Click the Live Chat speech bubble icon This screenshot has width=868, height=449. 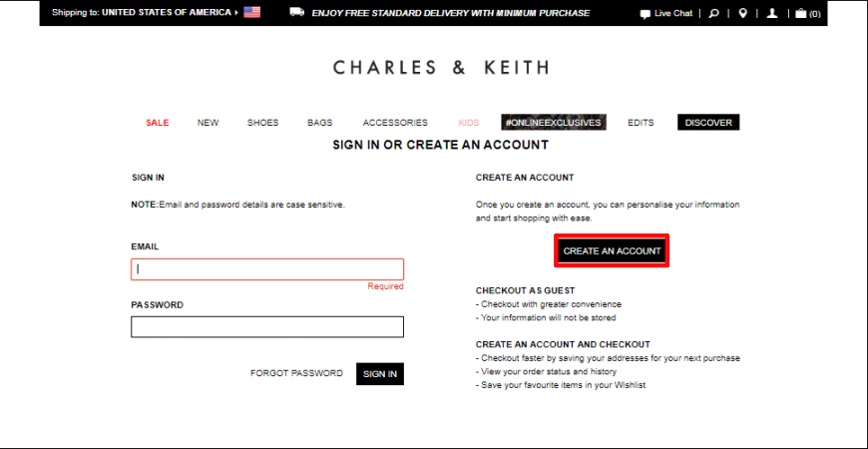tap(645, 14)
